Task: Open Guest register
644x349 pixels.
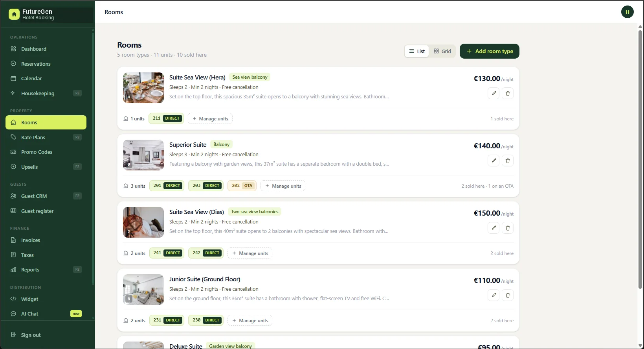Action: [x=46, y=211]
